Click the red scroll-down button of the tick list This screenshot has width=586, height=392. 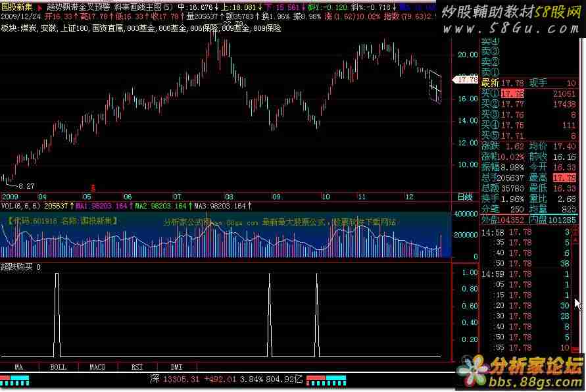(x=575, y=350)
